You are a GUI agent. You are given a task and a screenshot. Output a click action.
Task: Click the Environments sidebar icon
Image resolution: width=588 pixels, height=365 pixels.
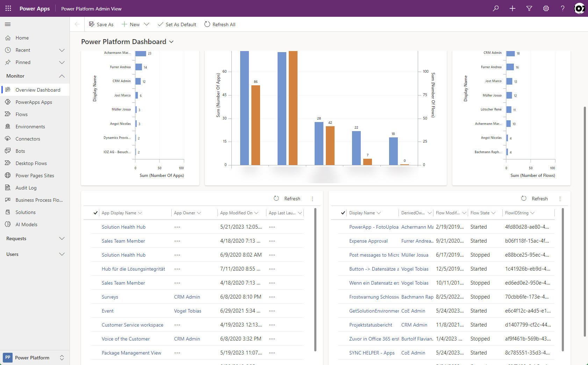[8, 127]
